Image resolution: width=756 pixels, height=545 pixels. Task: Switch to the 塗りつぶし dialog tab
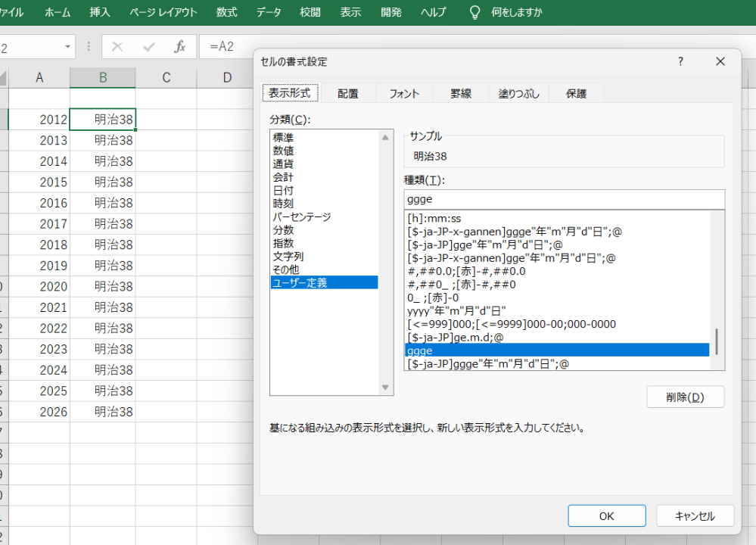(x=519, y=94)
